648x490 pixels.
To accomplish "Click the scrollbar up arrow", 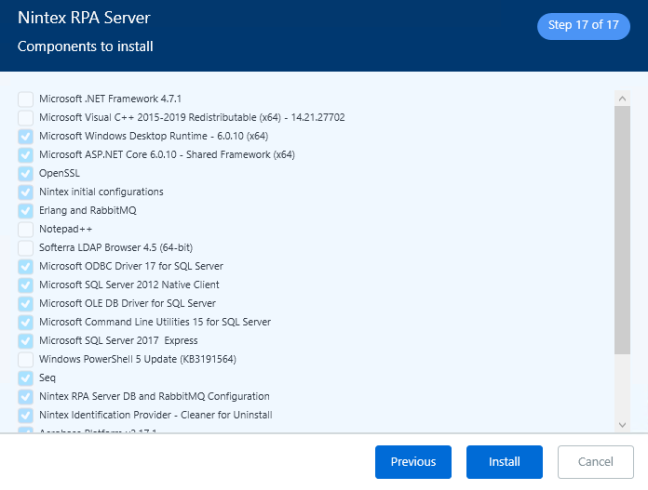I will 622,98.
